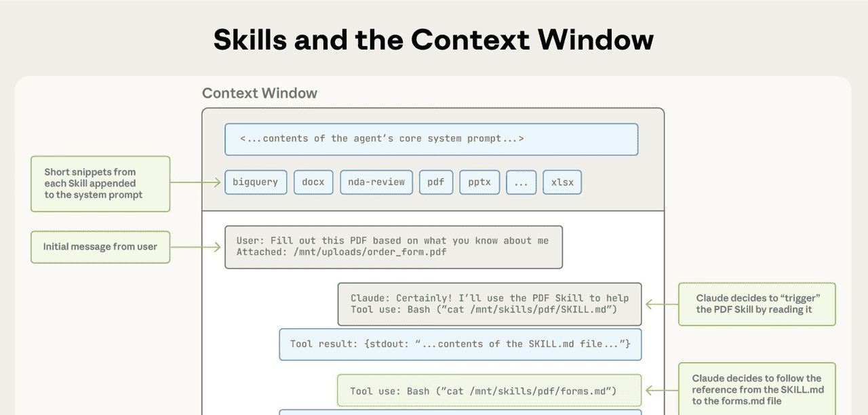Click the SKILL.md tool result box
Image resolution: width=868 pixels, height=415 pixels.
(460, 344)
